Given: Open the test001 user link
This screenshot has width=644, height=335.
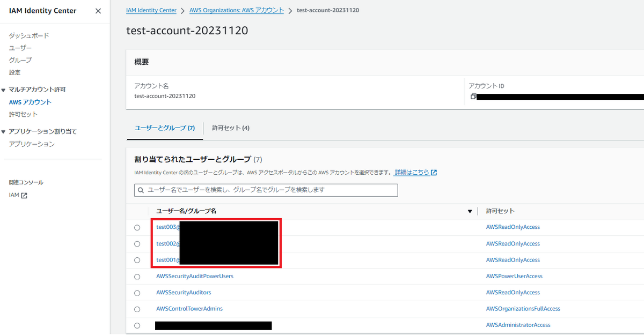Looking at the screenshot, I should pyautogui.click(x=168, y=260).
